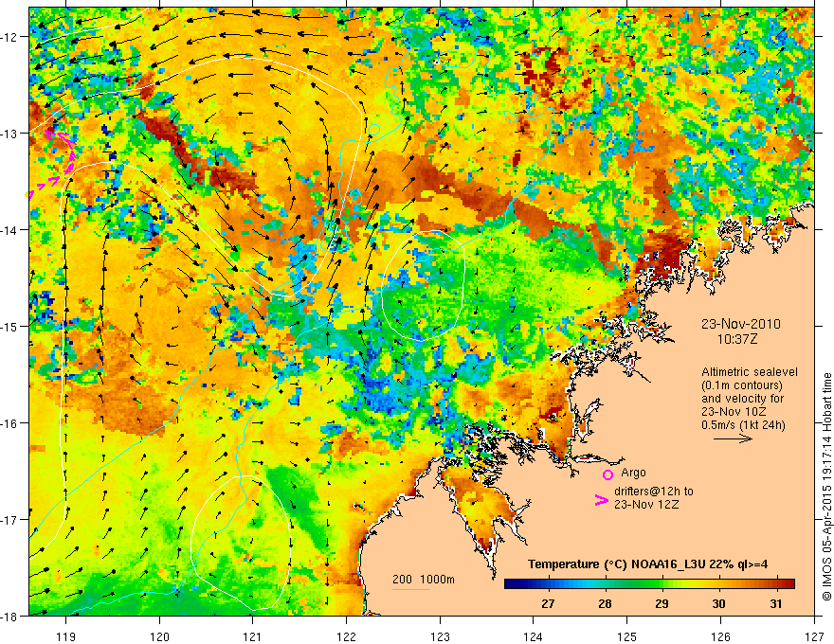
Task: Click the latitude axis label "-15"
Action: pyautogui.click(x=10, y=326)
